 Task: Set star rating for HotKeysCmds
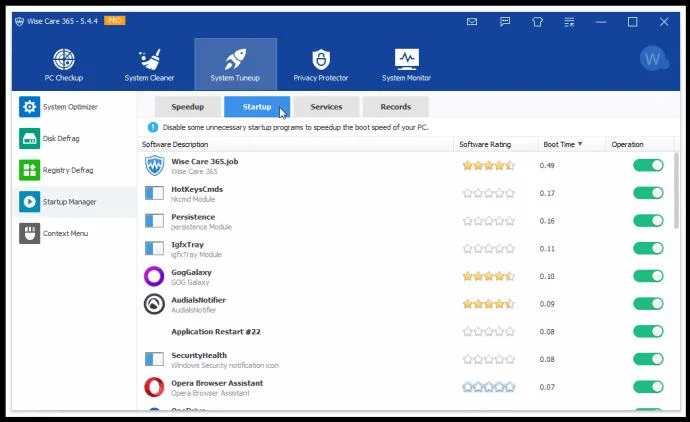tap(488, 193)
